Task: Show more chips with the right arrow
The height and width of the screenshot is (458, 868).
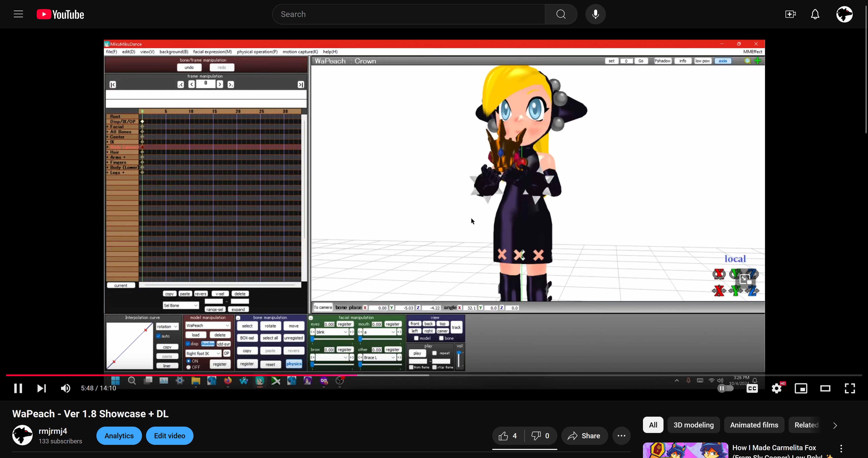Action: coord(835,425)
